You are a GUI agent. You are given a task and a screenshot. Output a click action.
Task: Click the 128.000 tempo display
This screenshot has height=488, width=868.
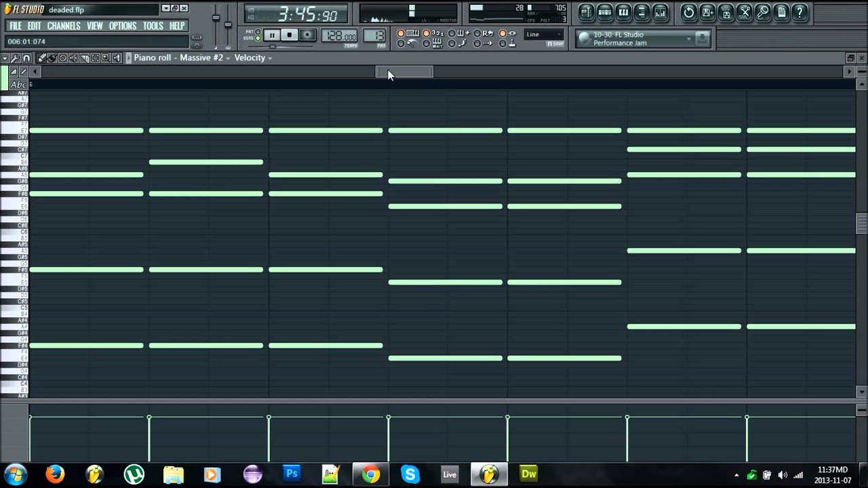(339, 37)
